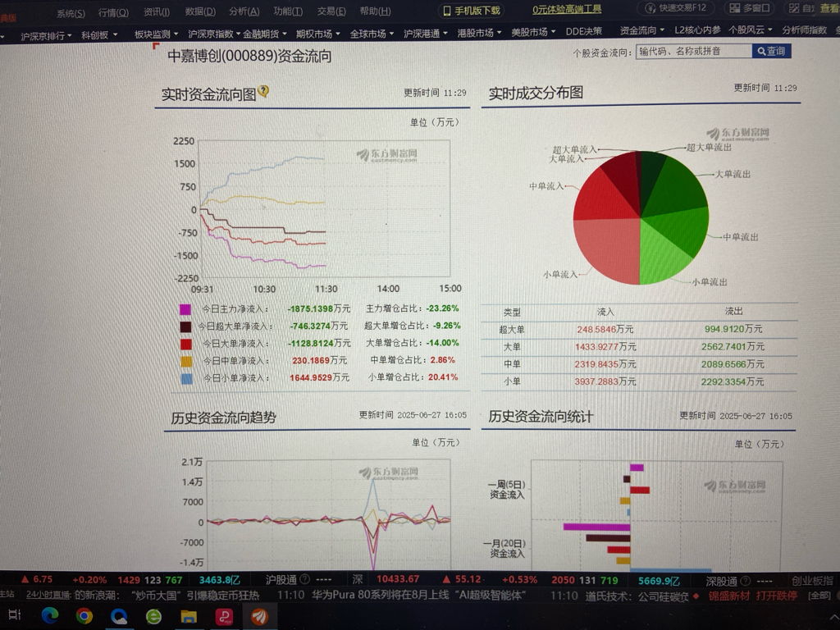840x630 pixels.
Task: Open the L2核心内参 tab
Action: (x=697, y=30)
